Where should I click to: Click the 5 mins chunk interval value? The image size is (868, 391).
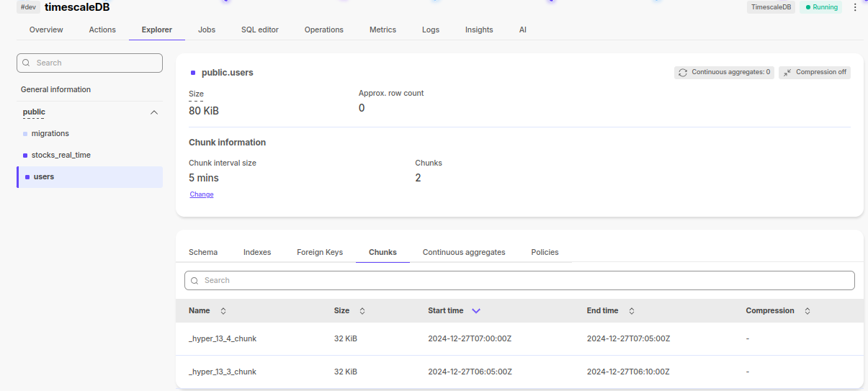click(204, 178)
